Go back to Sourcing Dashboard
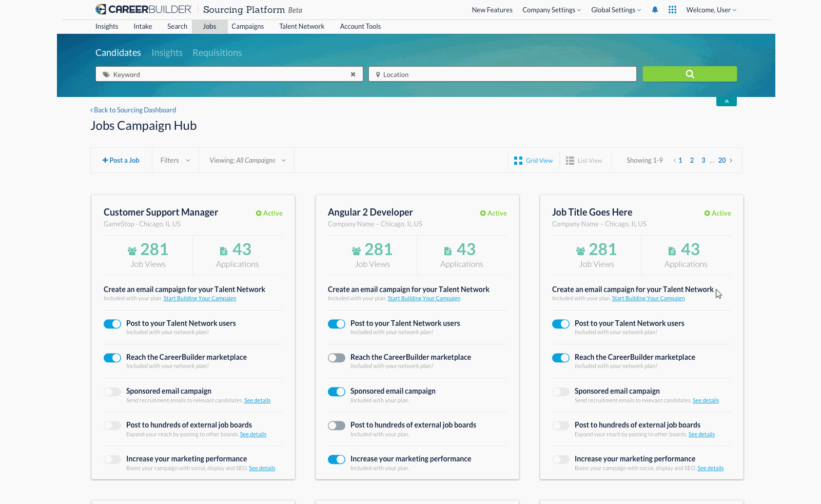 pos(133,110)
